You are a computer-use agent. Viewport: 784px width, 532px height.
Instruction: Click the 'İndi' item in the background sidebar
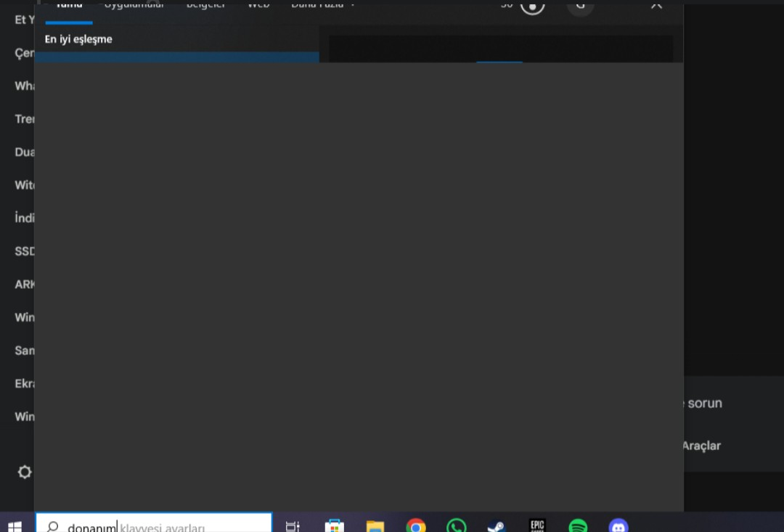click(25, 218)
